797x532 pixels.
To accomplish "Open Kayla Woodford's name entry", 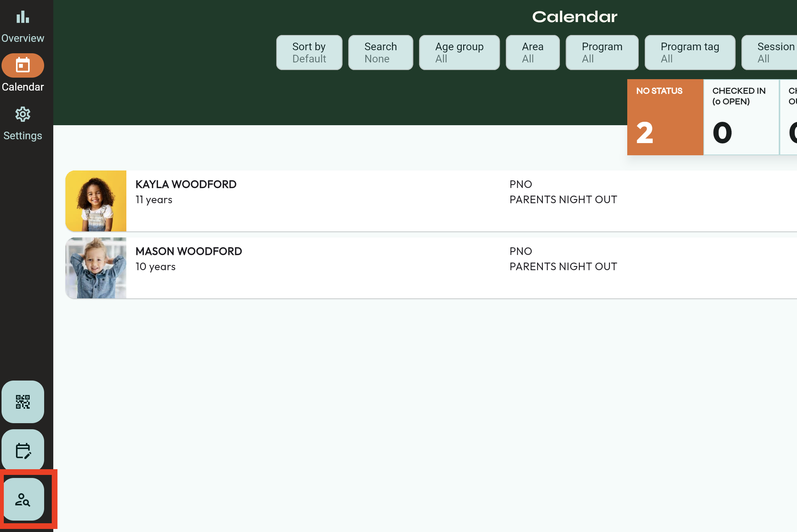I will click(186, 185).
